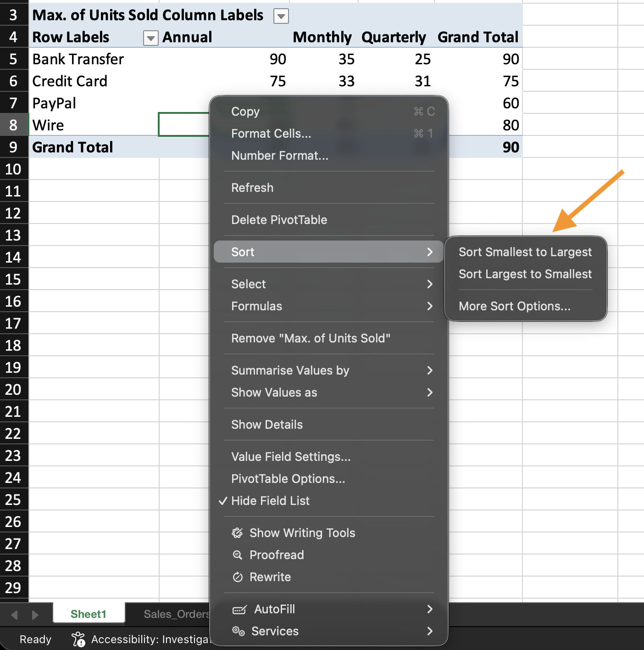The image size is (644, 650).
Task: Open the Row Labels filter dropdown
Action: point(150,38)
